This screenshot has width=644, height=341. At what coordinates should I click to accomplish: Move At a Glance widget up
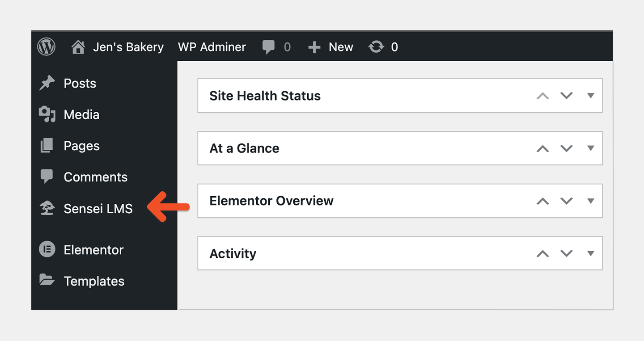click(x=542, y=148)
